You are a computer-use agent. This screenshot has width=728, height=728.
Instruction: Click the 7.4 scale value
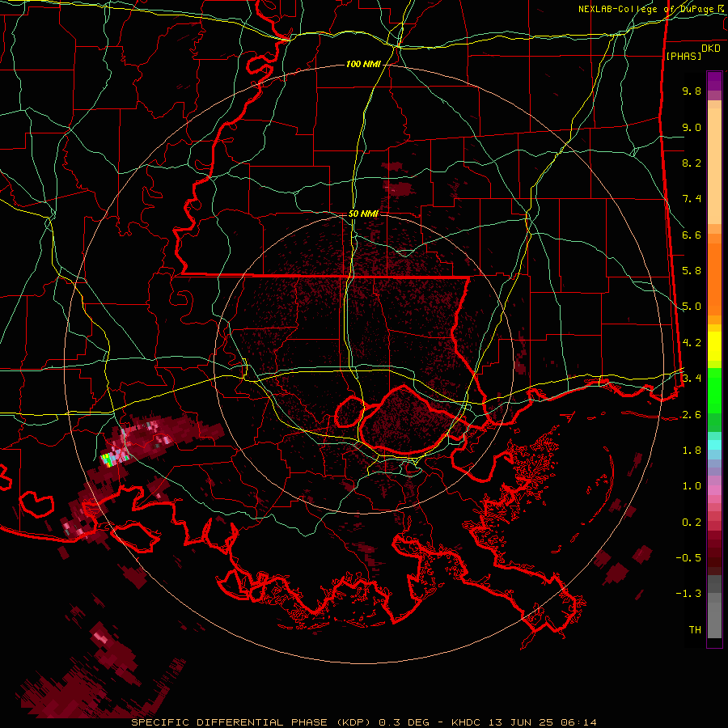(x=692, y=199)
